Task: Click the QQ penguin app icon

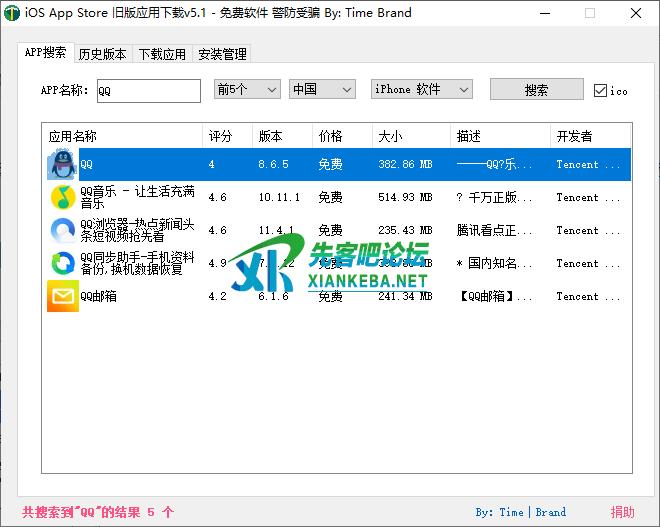Action: (x=62, y=165)
